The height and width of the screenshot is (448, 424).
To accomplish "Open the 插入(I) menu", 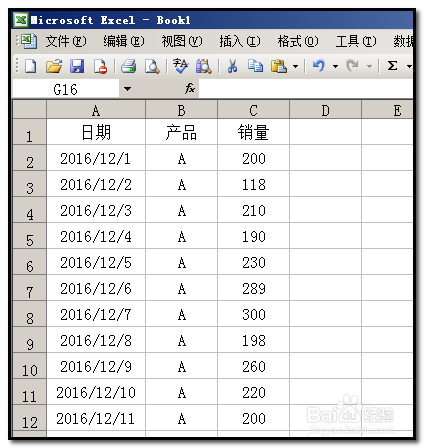I will [x=240, y=41].
